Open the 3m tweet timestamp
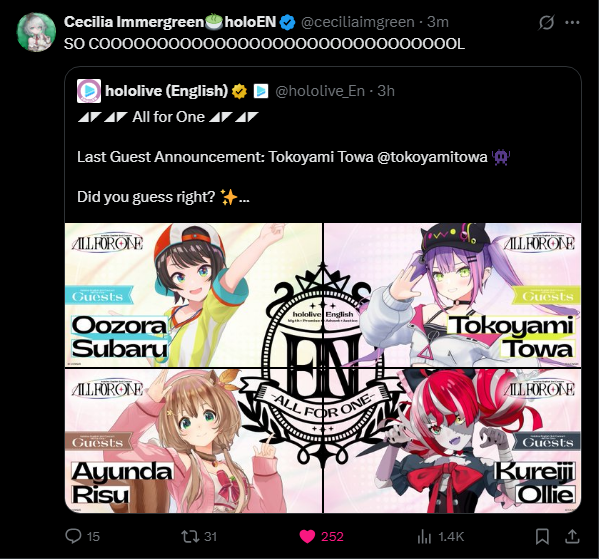Screen dimensions: 599x559 point(438,22)
